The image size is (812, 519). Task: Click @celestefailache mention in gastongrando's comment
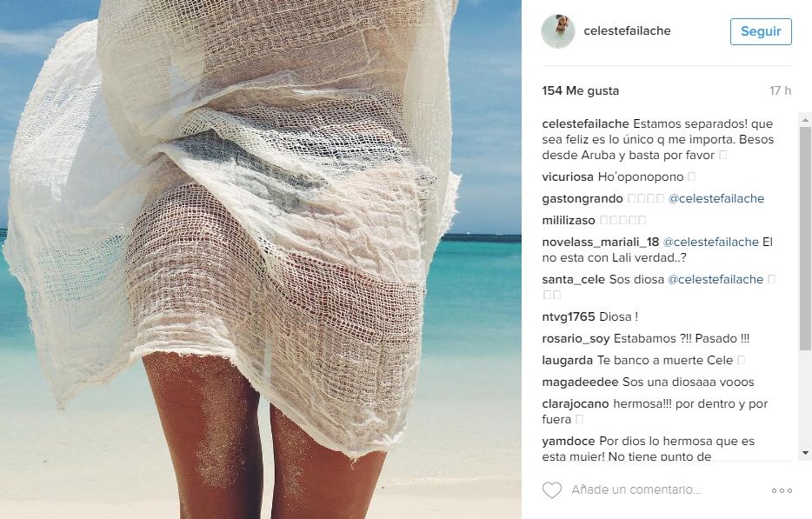pyautogui.click(x=716, y=199)
